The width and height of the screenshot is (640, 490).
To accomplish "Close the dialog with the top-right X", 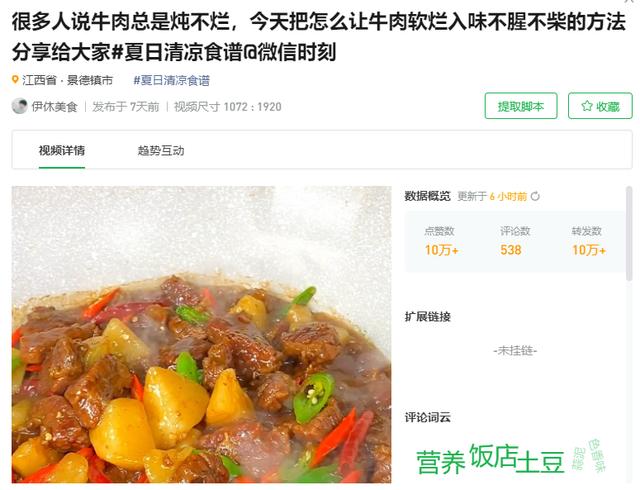I will coord(629,1).
